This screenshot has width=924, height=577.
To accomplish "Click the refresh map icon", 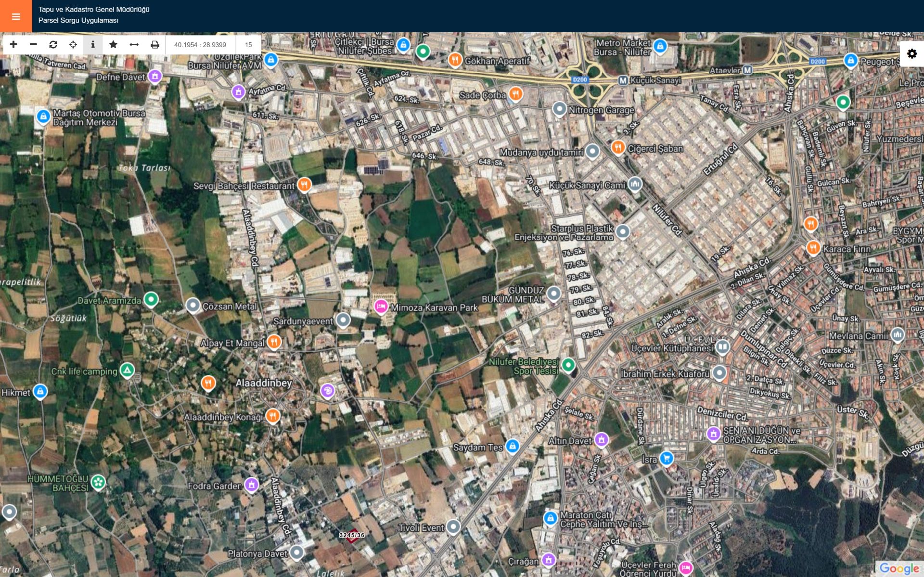I will click(x=53, y=45).
